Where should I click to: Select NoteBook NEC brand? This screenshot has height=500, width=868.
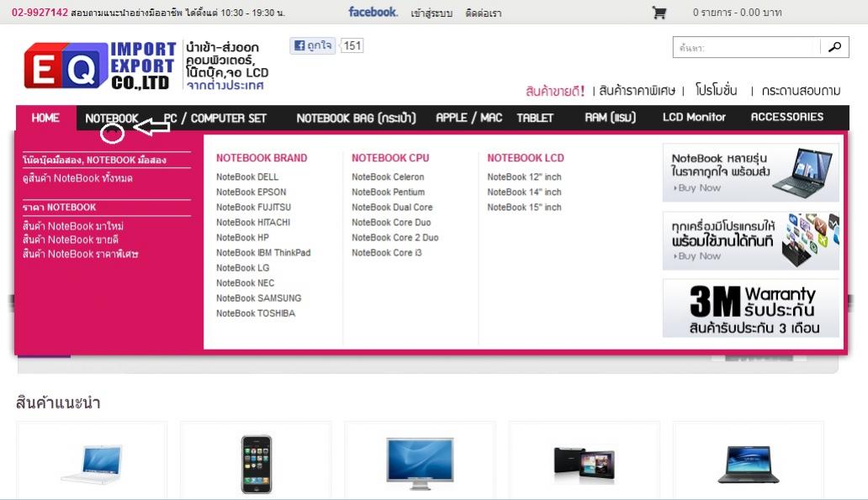(x=246, y=282)
